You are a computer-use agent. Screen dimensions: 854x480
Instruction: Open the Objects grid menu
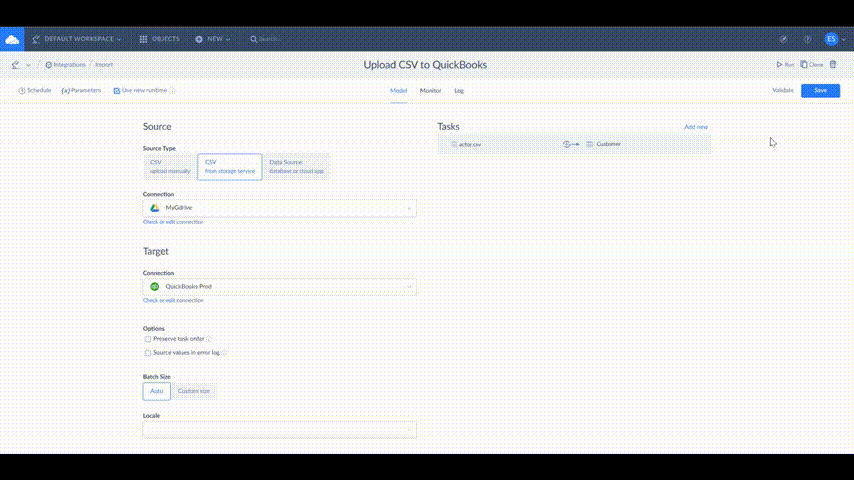[x=160, y=39]
